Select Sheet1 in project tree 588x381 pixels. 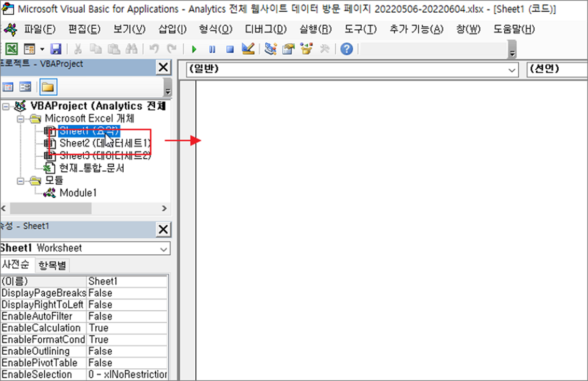coord(89,130)
